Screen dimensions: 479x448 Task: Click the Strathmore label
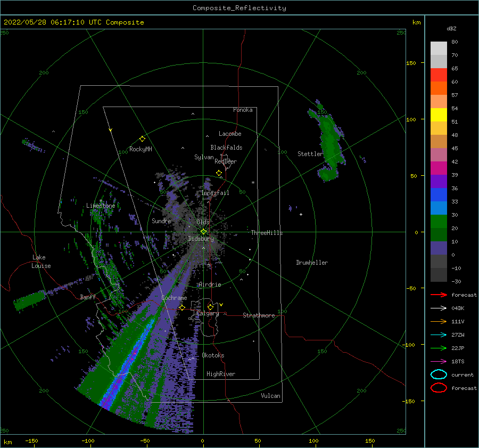pos(259,315)
